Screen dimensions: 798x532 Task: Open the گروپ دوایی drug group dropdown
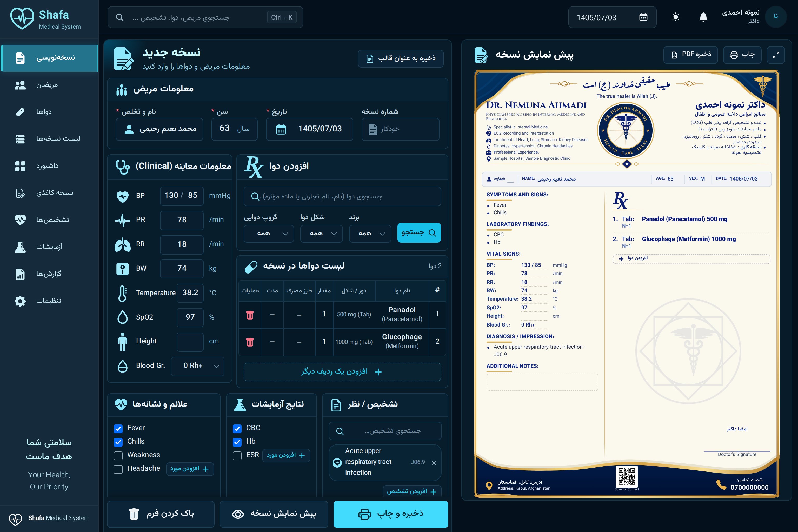coord(269,234)
